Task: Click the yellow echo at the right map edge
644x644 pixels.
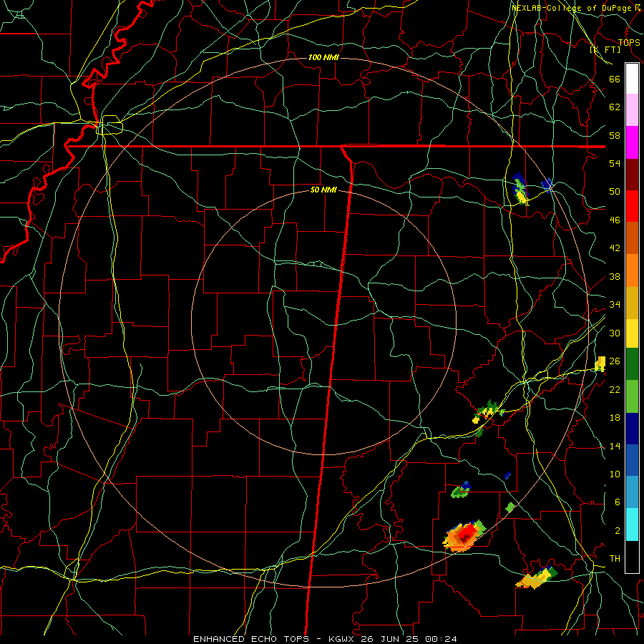Action: tap(600, 364)
